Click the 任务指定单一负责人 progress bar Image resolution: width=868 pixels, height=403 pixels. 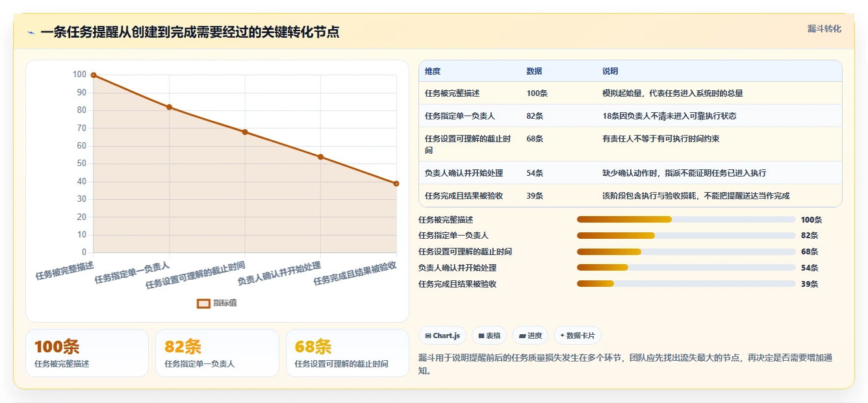pyautogui.click(x=686, y=236)
